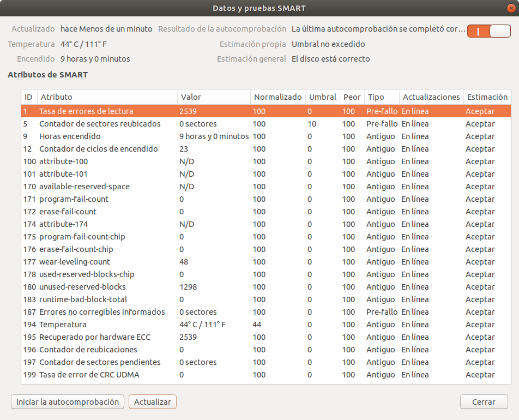The height and width of the screenshot is (420, 519).
Task: Sort by the Actualizaciones column header
Action: click(431, 97)
